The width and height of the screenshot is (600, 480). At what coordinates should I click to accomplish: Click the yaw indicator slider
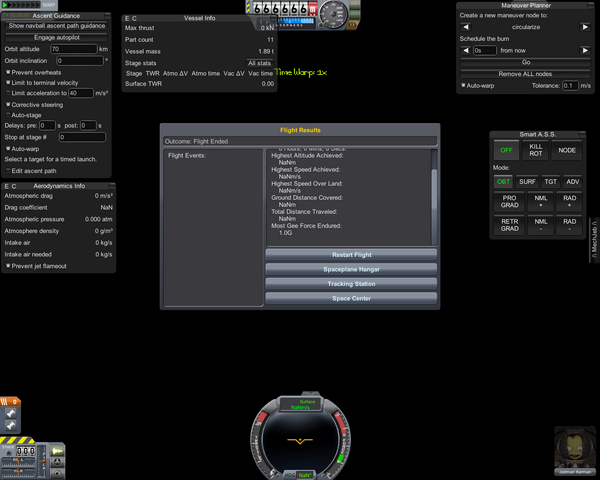pyautogui.click(x=18, y=472)
